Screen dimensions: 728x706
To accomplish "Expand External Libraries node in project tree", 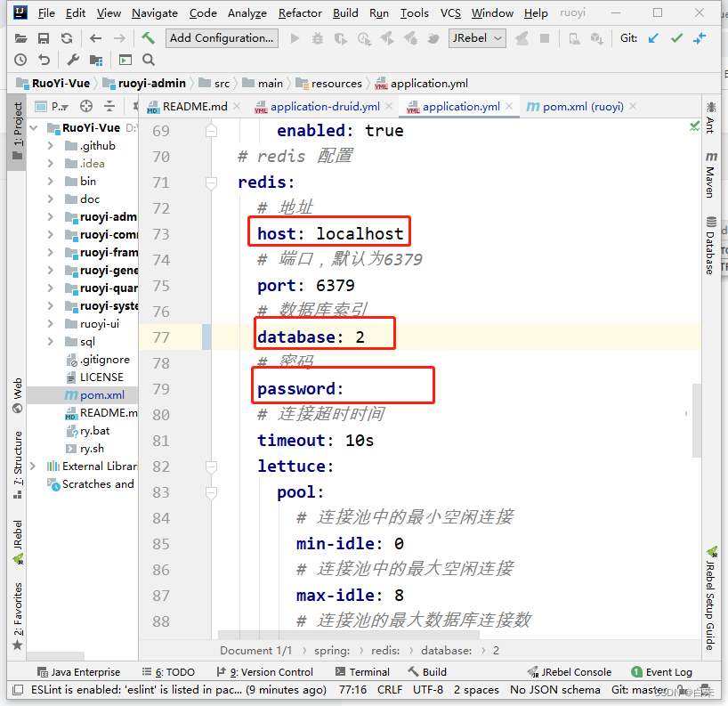I will tap(34, 467).
